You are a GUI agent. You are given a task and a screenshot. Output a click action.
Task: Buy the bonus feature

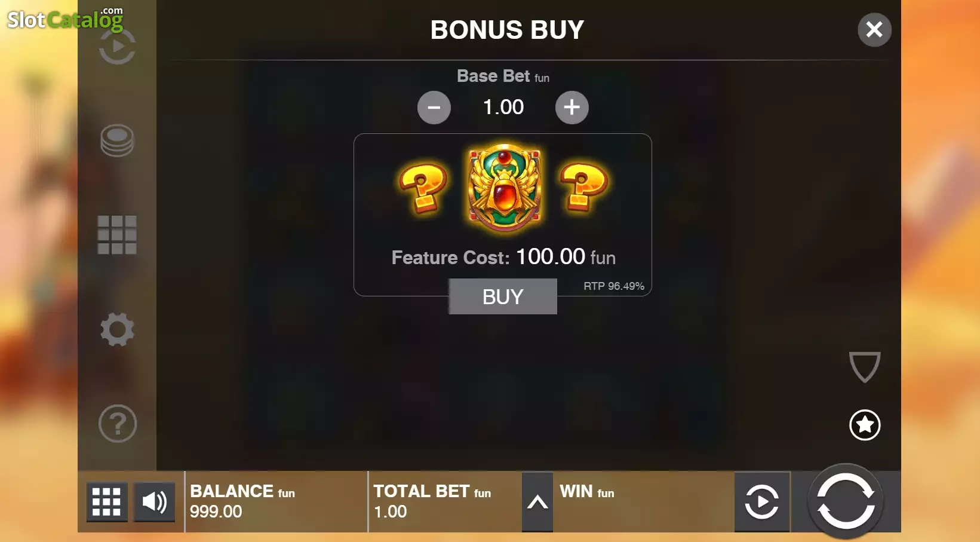(x=503, y=296)
